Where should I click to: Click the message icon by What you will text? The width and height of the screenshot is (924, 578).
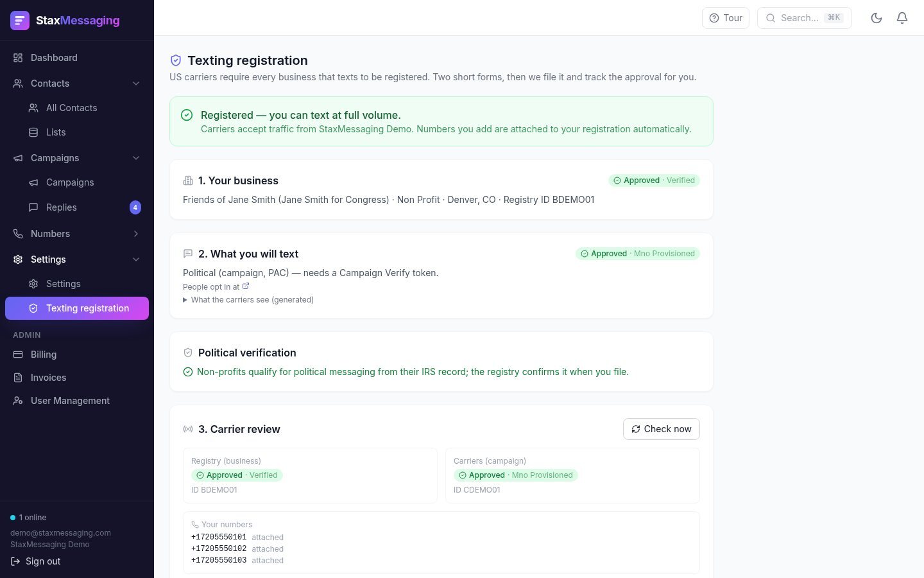pyautogui.click(x=188, y=254)
